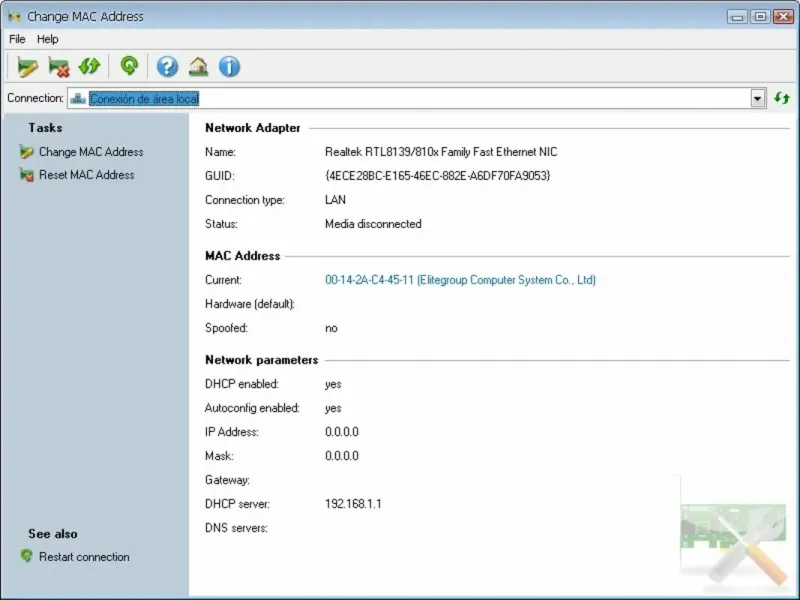Expand the Connection dropdown arrow
The height and width of the screenshot is (600, 800).
click(758, 98)
